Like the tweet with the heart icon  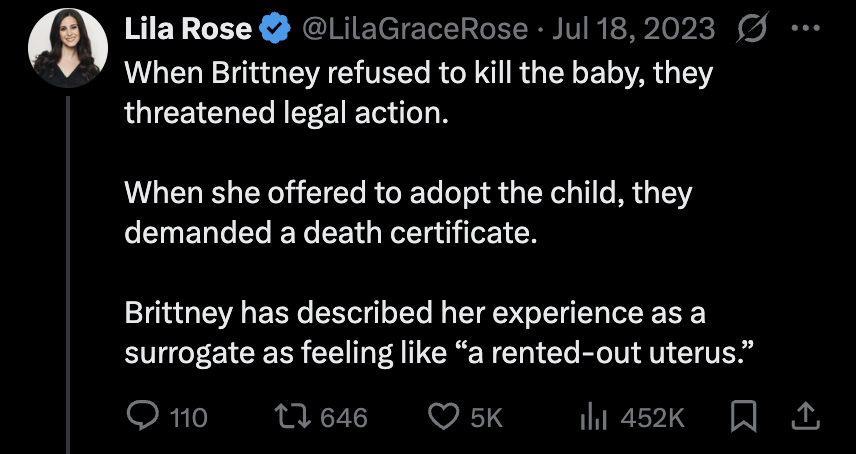(x=441, y=416)
